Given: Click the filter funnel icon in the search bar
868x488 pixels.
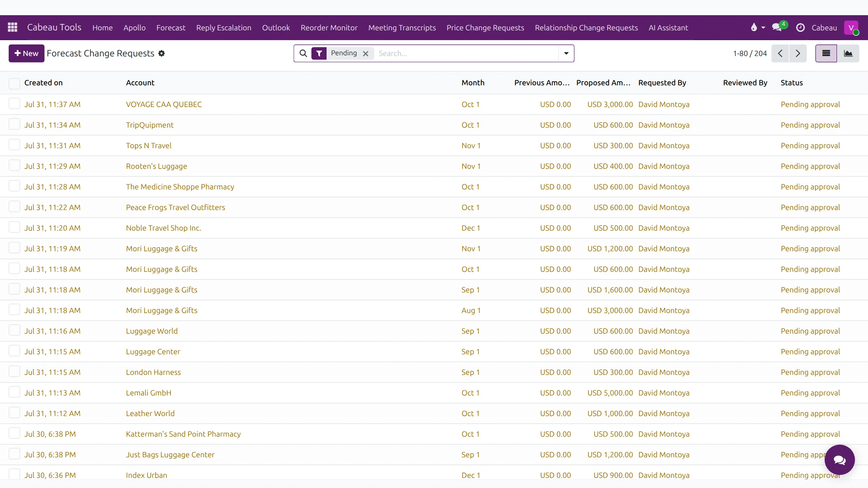Looking at the screenshot, I should [319, 53].
